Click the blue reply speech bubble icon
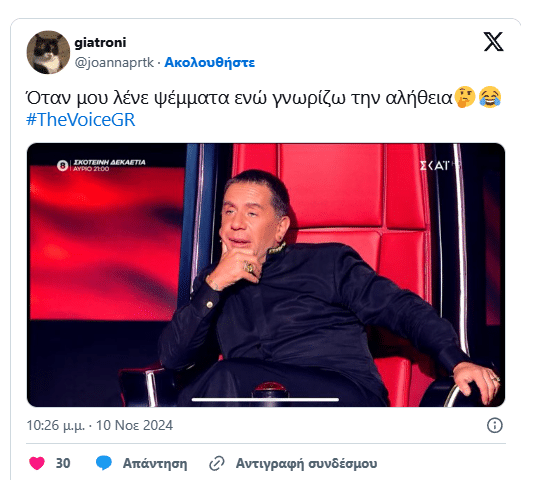 104,463
